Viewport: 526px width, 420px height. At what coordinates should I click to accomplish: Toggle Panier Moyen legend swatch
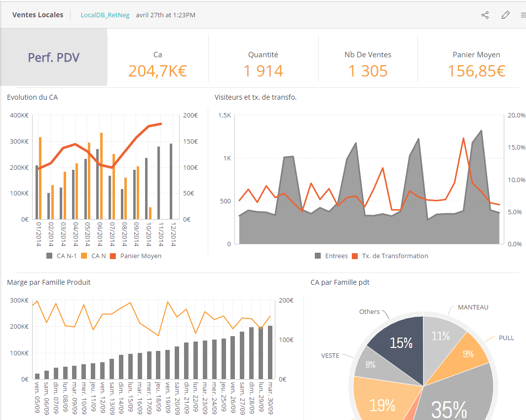pyautogui.click(x=113, y=256)
